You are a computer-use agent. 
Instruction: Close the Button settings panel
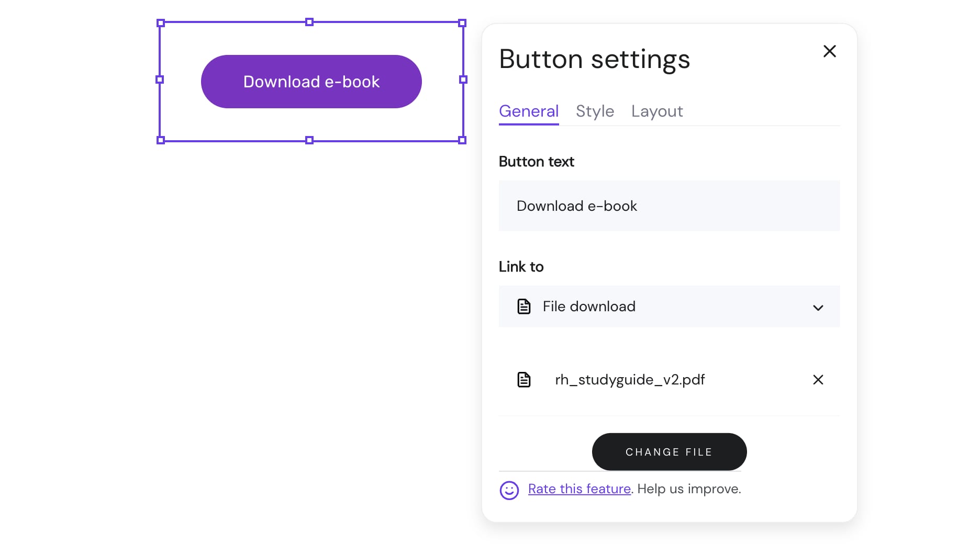829,51
